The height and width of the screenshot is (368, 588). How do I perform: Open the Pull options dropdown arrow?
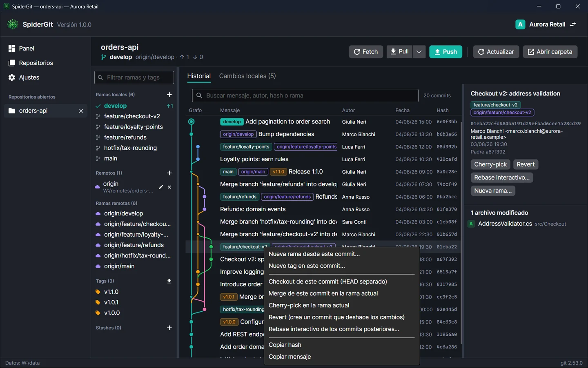pyautogui.click(x=419, y=52)
